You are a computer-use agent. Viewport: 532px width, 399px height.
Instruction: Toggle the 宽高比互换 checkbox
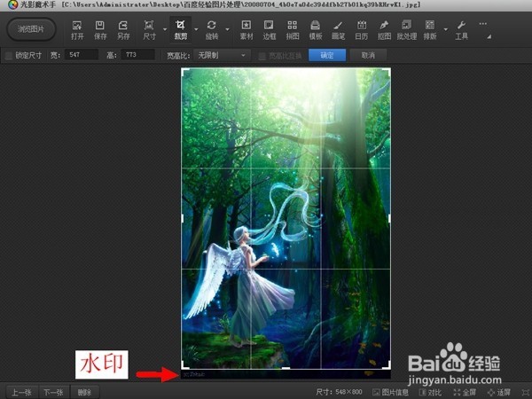point(262,56)
